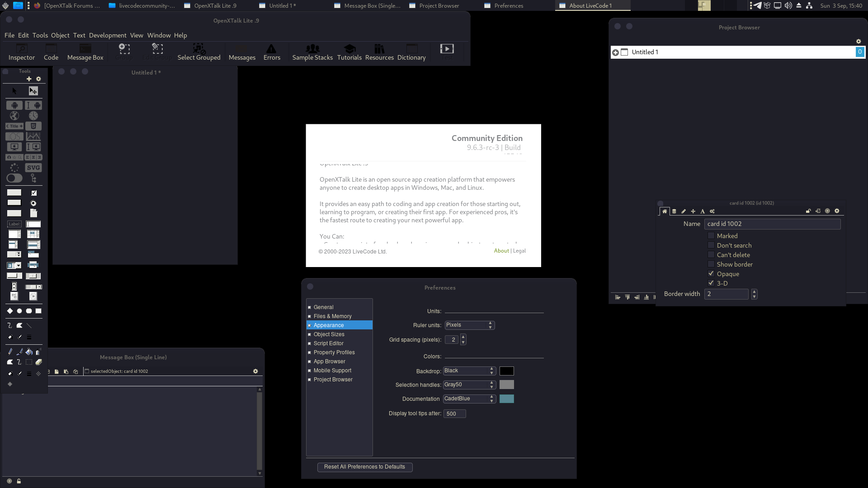The width and height of the screenshot is (868, 488).
Task: Open the Window menu
Action: pos(159,35)
